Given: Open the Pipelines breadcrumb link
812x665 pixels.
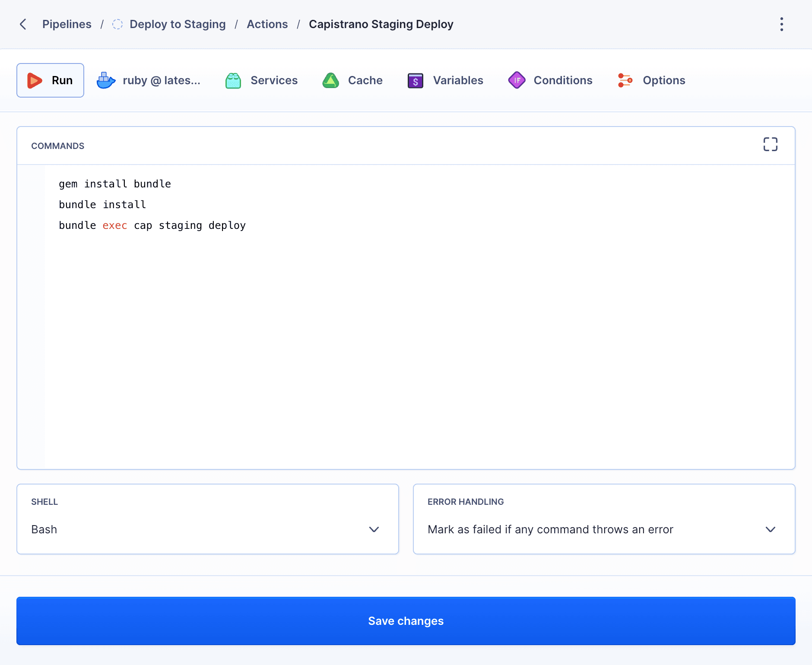Looking at the screenshot, I should 67,24.
